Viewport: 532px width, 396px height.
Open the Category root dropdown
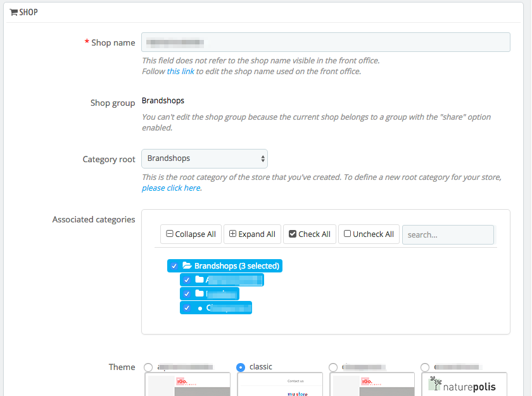tap(204, 158)
